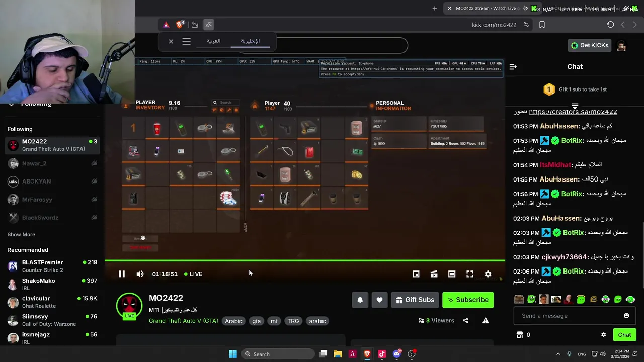The width and height of the screenshot is (644, 362).
Task: Open the video player settings gear
Action: [488, 274]
